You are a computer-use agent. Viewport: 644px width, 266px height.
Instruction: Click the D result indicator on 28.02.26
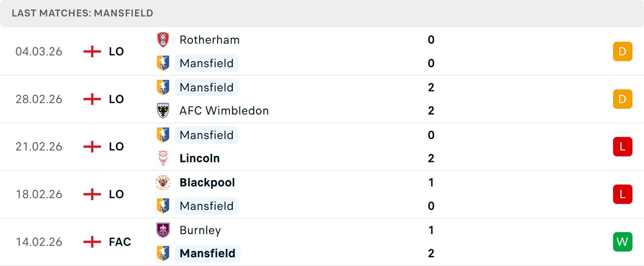tap(623, 99)
